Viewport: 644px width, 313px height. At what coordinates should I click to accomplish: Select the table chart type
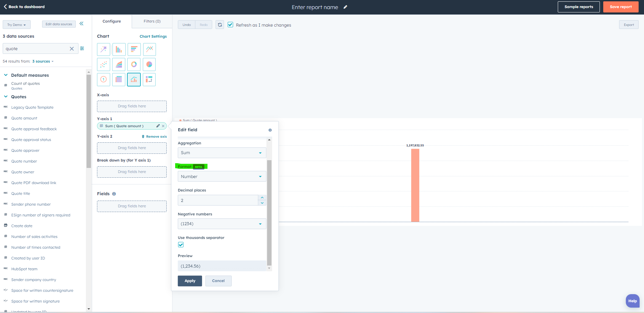click(x=119, y=80)
